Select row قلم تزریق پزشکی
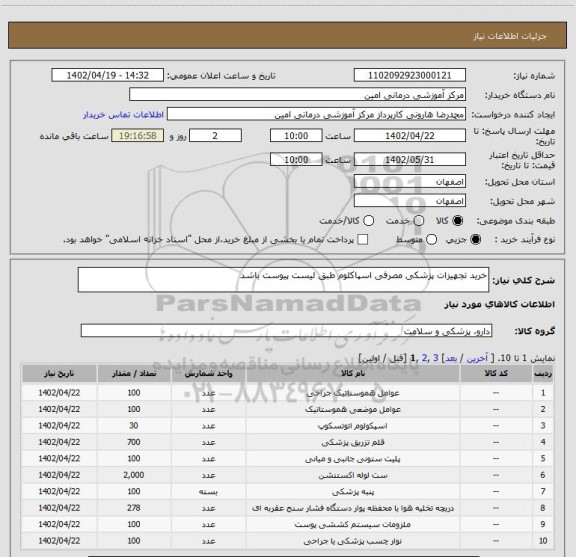 (x=287, y=442)
